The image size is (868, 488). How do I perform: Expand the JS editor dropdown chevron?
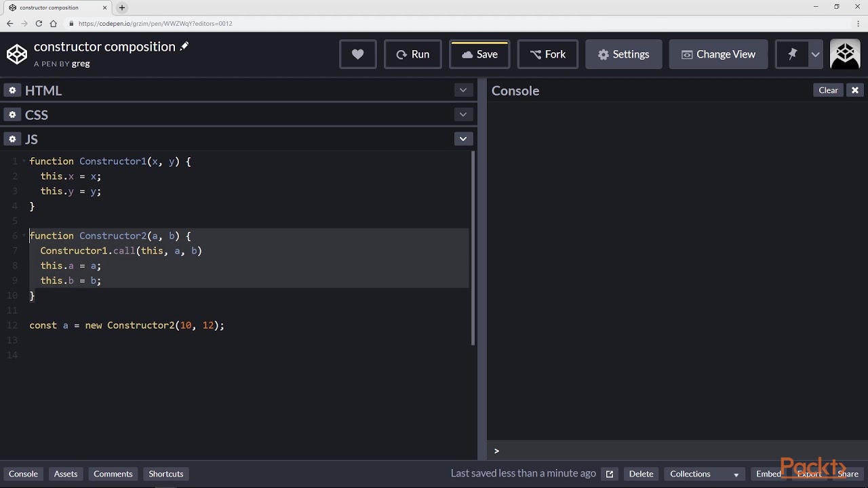[463, 139]
